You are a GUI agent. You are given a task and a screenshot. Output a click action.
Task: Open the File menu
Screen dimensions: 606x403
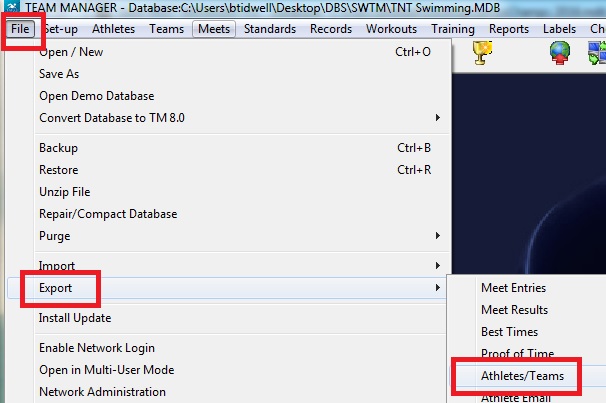[x=20, y=29]
